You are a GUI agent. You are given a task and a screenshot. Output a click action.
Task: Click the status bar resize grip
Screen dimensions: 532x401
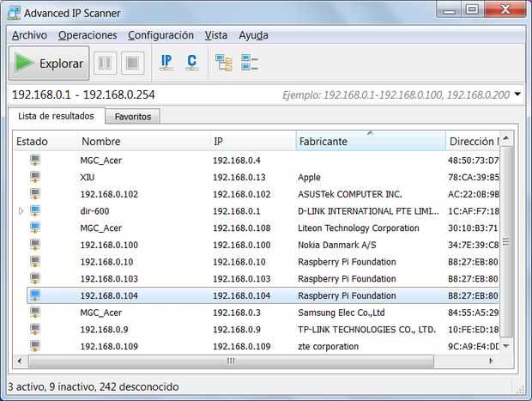point(520,390)
